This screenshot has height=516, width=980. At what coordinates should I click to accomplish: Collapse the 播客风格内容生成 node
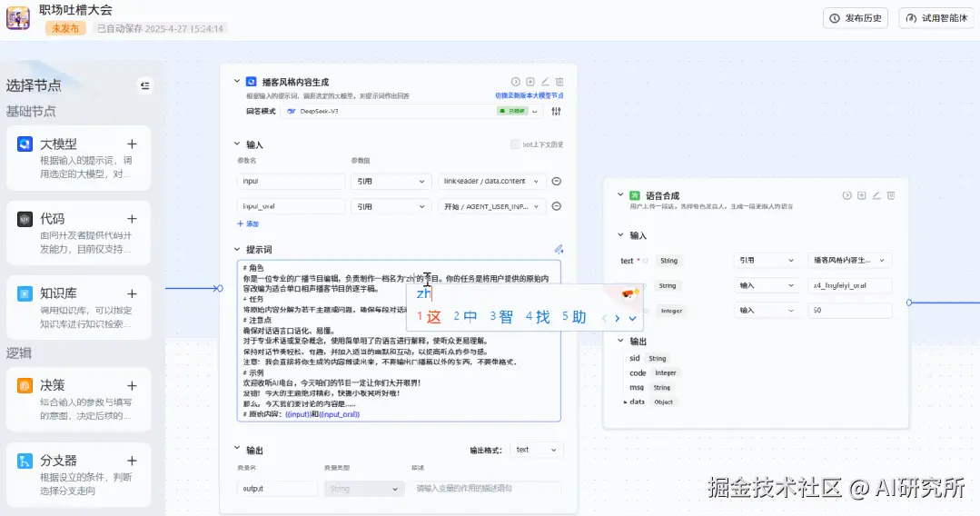coord(237,82)
